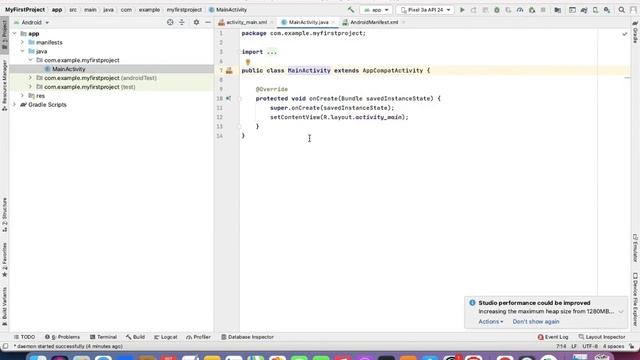This screenshot has height=360, width=640.
Task: Open the Layout Inspector
Action: click(x=602, y=337)
